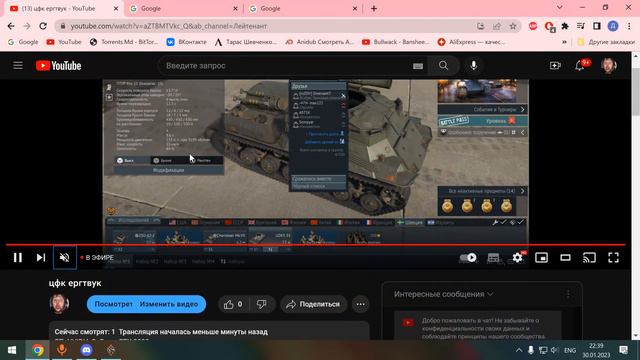Expand the tab search chevron
Image resolution: width=640 pixels, height=360 pixels.
(x=560, y=7)
